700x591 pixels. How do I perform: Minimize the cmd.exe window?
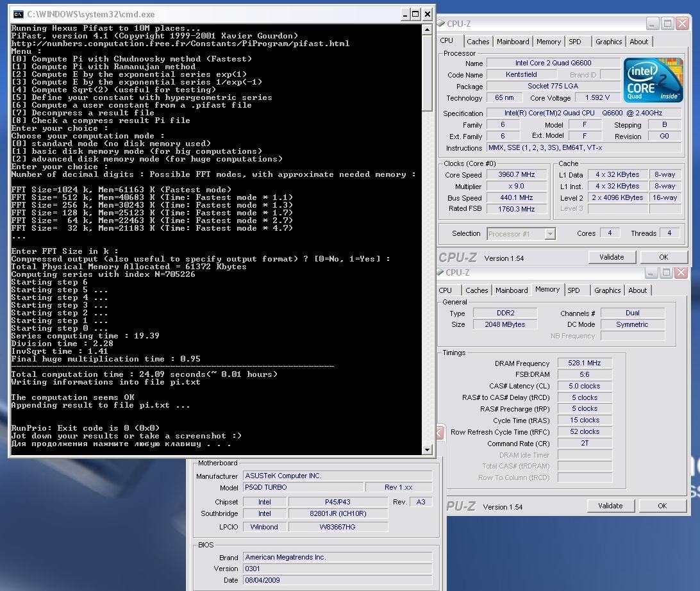pos(405,14)
